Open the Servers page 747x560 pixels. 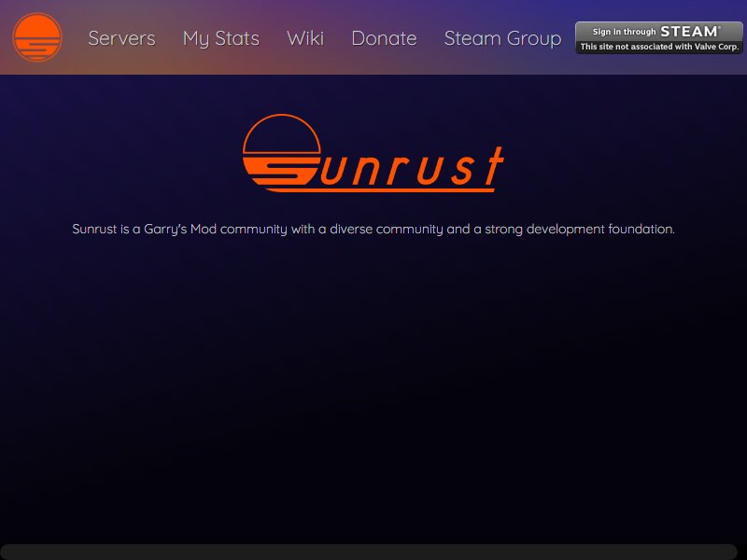121,38
